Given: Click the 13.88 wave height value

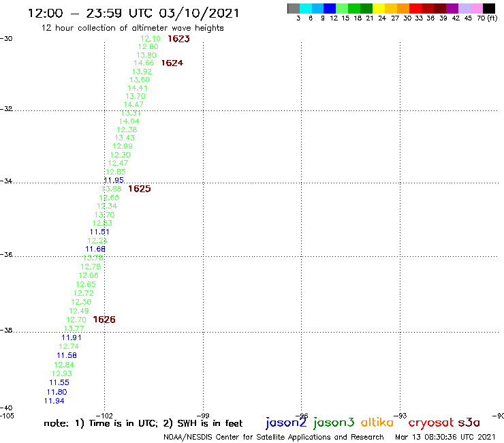Looking at the screenshot, I should pyautogui.click(x=112, y=189).
